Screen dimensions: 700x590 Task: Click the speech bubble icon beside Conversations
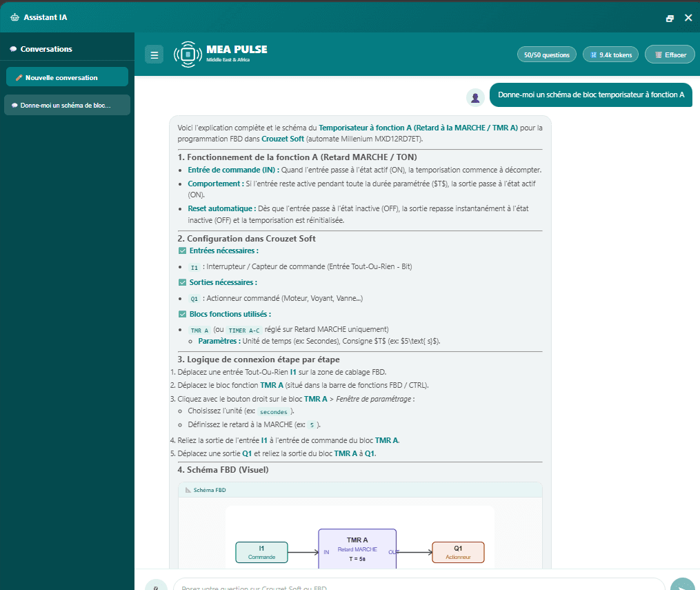tap(13, 49)
